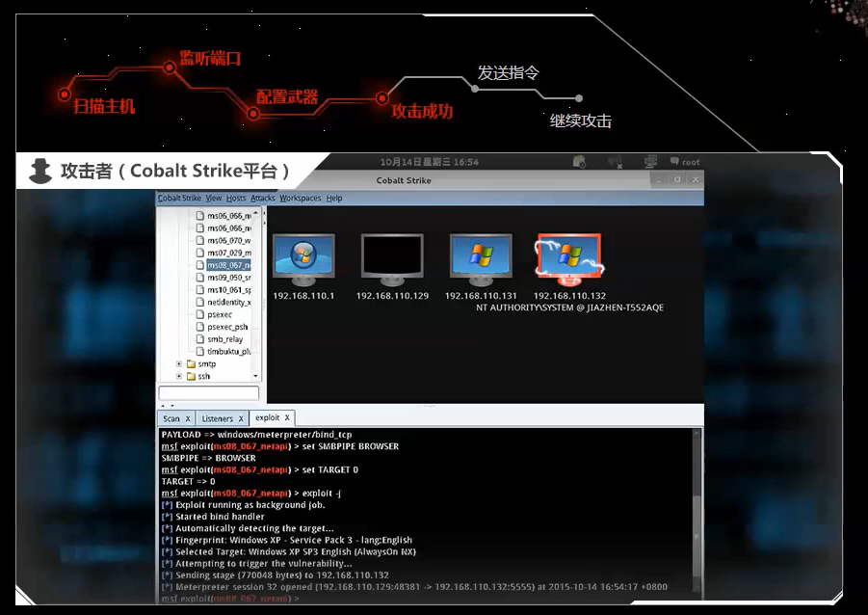Click the 'set TARGET 0' command line

pyautogui.click(x=259, y=469)
